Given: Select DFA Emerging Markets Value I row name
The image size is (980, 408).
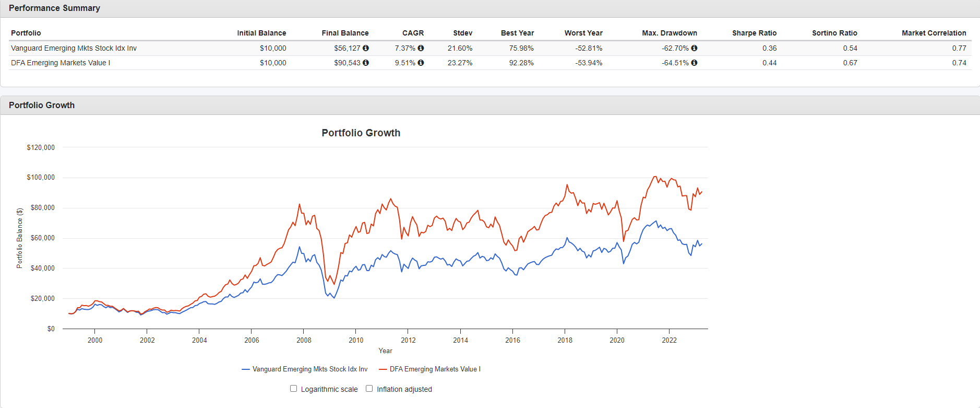Looking at the screenshot, I should pos(61,63).
